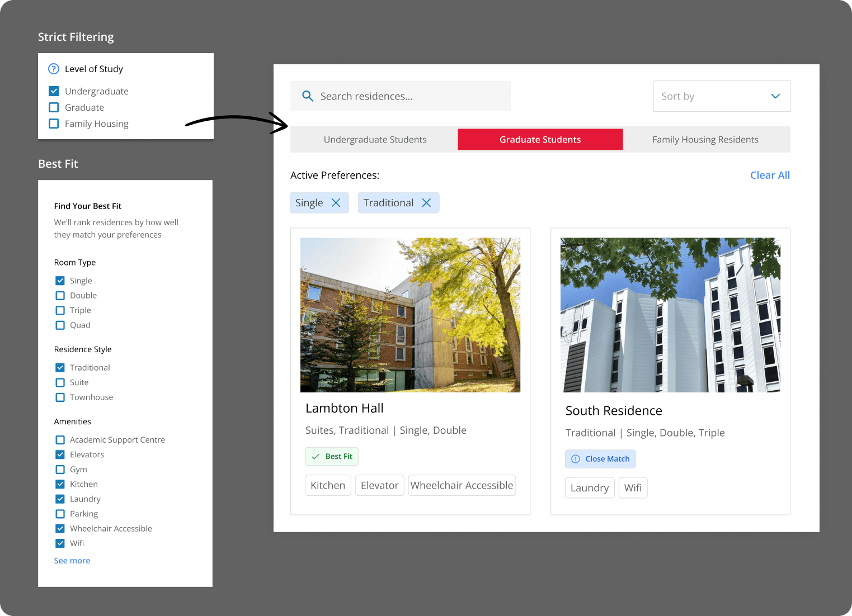852x616 pixels.
Task: Uncheck the Single room type
Action: pyautogui.click(x=60, y=281)
